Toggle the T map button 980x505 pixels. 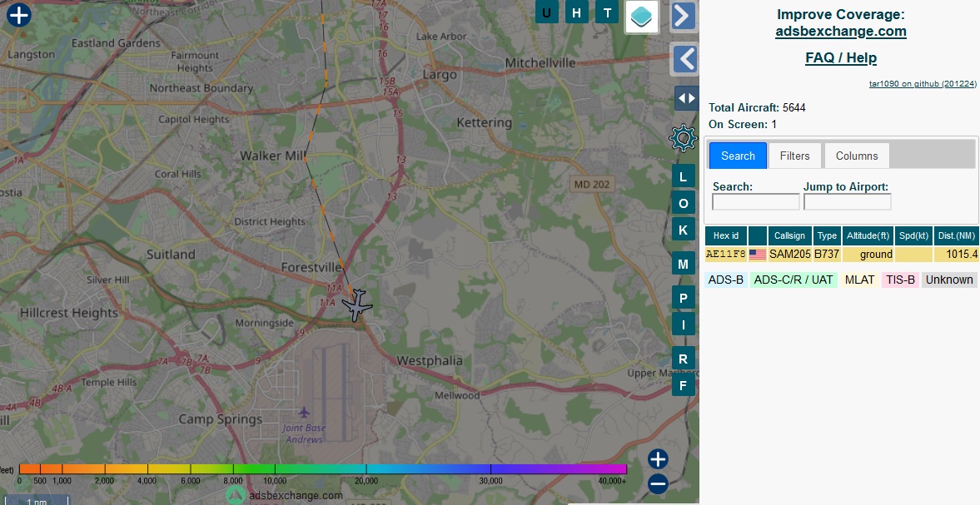coord(607,12)
